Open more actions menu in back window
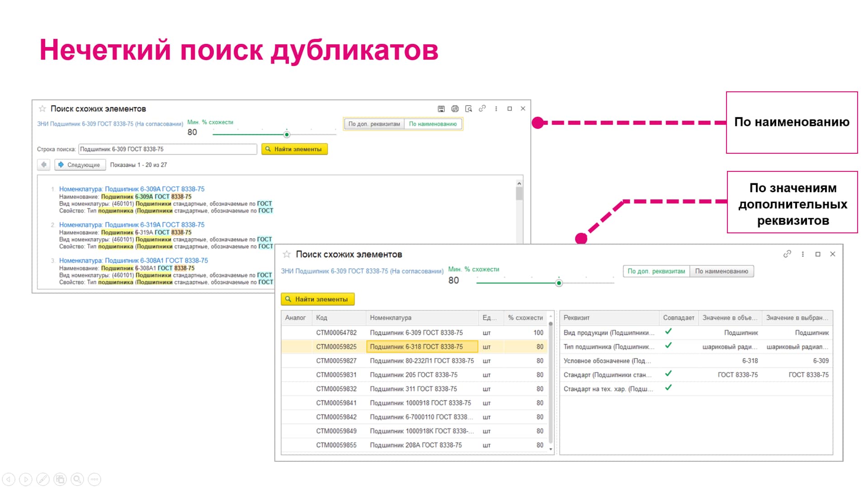 click(496, 109)
